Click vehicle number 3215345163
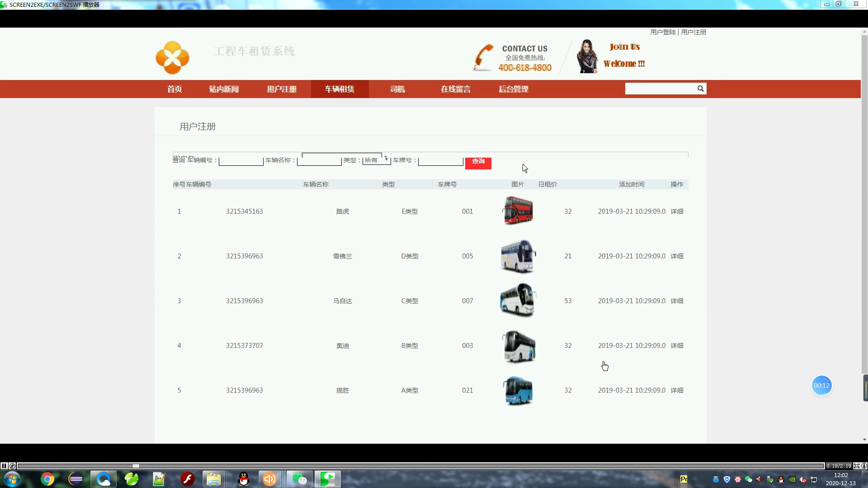 click(245, 211)
